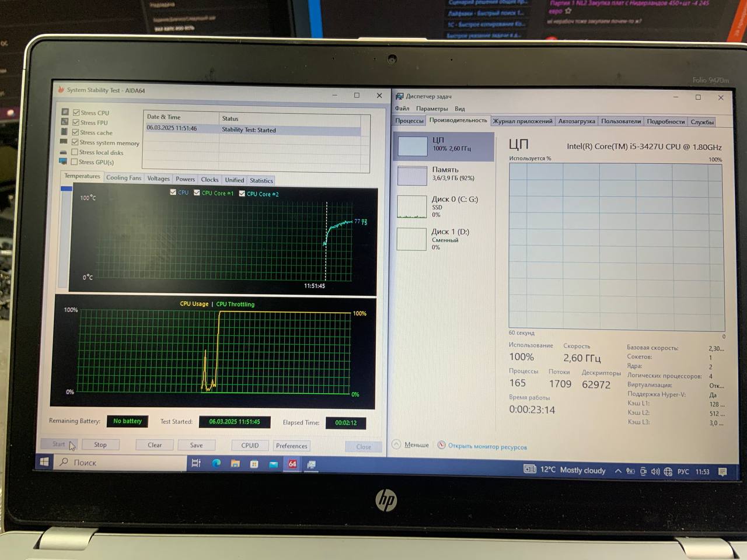The height and width of the screenshot is (560, 747).
Task: Open File Explorer from the taskbar
Action: coord(235,464)
